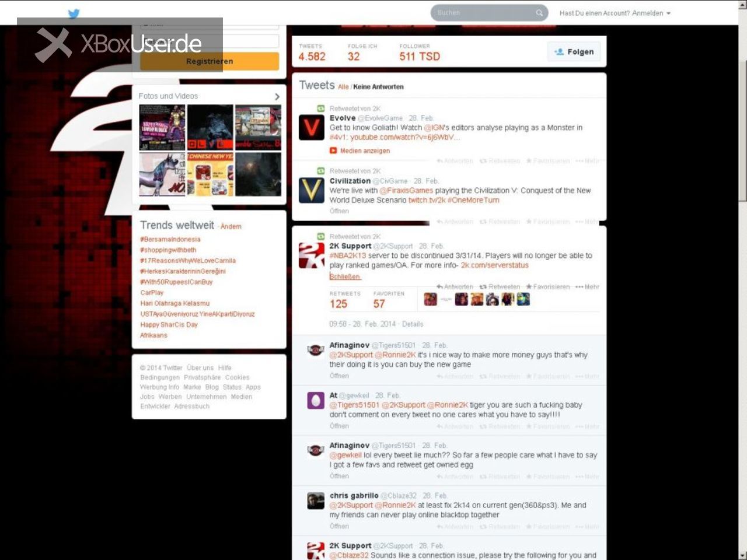
Task: Open the horse image thumbnail
Action: coord(162,174)
